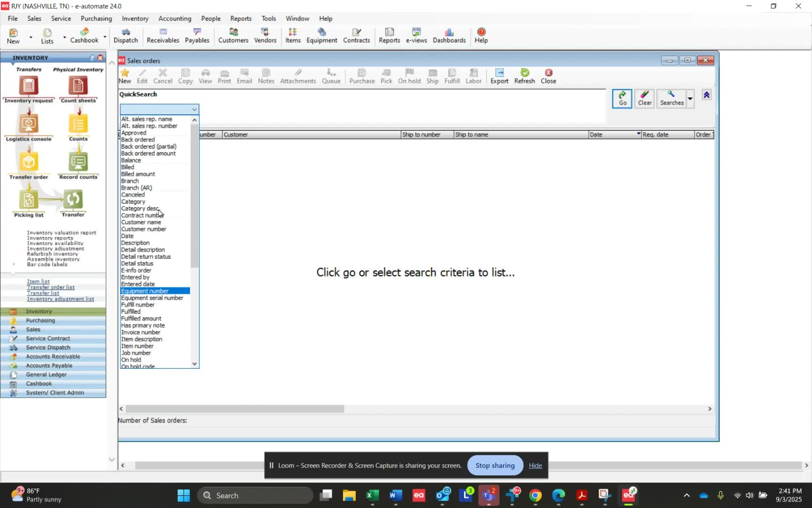Open the Dashboards toolbar icon

449,35
